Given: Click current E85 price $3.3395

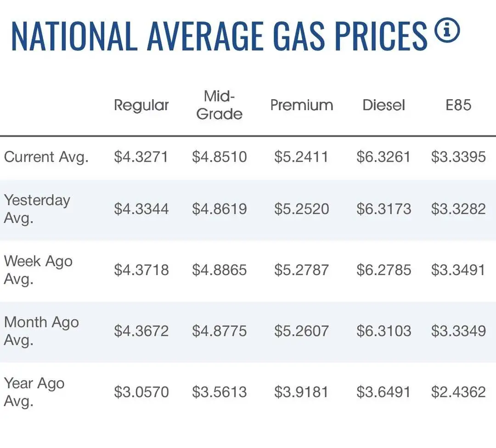Looking at the screenshot, I should click(x=458, y=157).
